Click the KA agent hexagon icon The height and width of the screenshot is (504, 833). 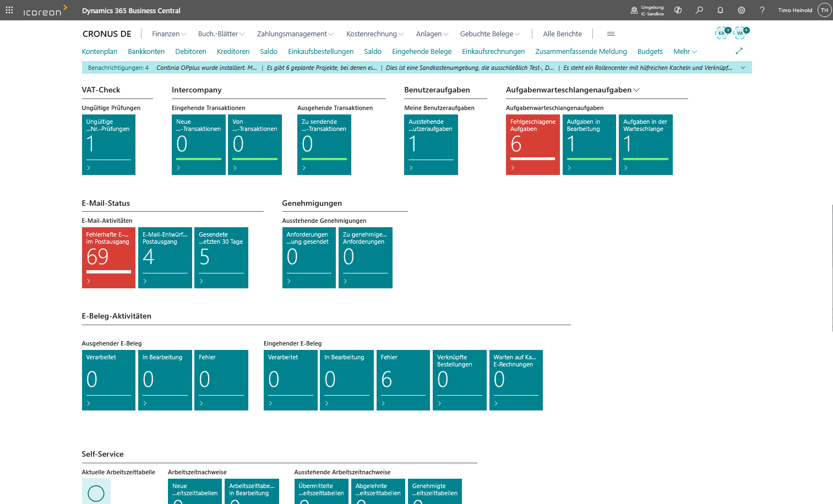pyautogui.click(x=721, y=33)
